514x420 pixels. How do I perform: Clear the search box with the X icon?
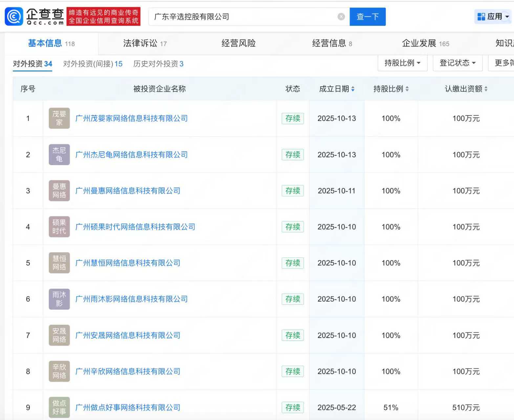[x=341, y=17]
